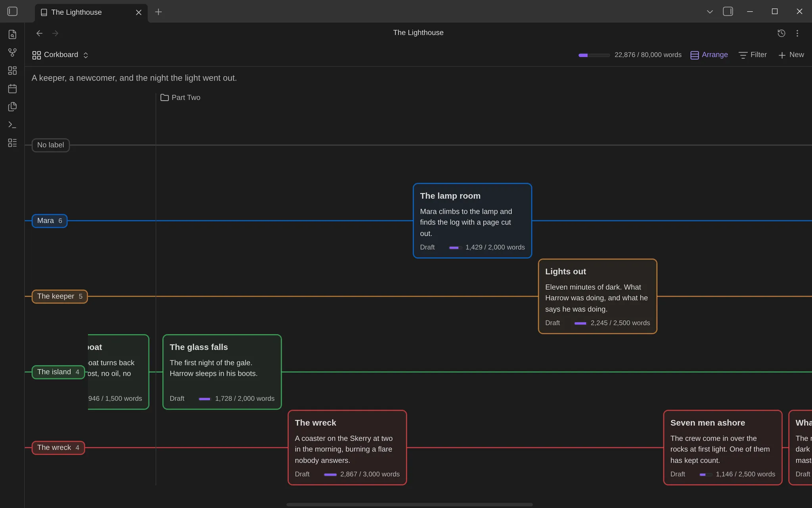Click the Part Two folder header
The image size is (812, 508).
point(180,98)
